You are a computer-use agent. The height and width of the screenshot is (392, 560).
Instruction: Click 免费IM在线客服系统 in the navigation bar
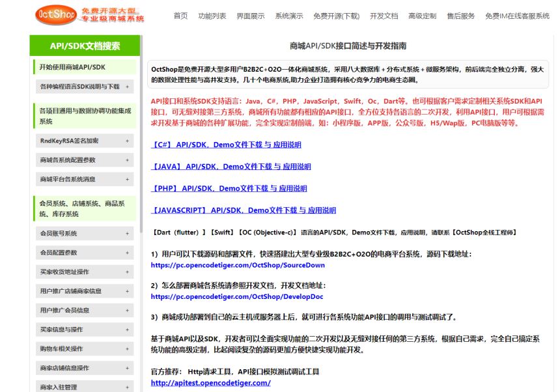518,17
